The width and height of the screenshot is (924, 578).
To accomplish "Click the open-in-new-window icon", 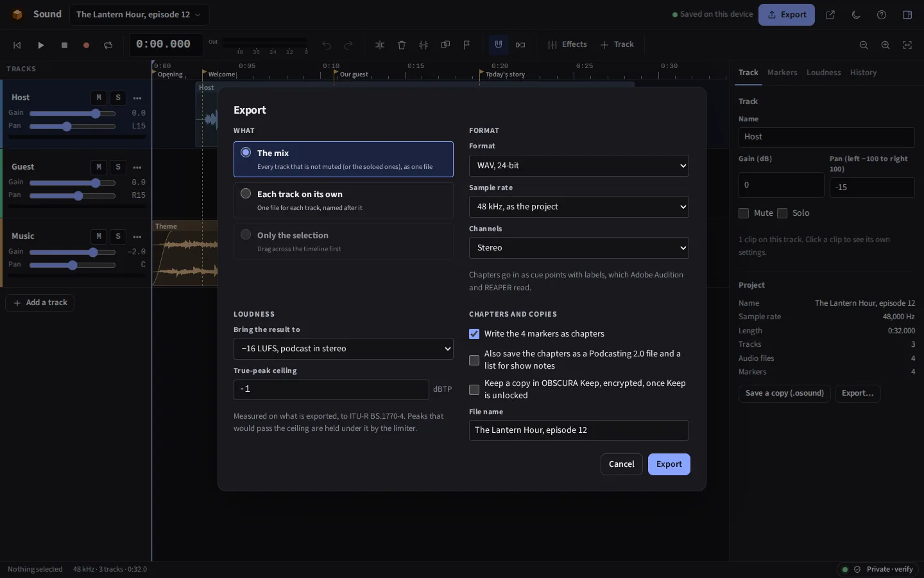I will tap(830, 15).
